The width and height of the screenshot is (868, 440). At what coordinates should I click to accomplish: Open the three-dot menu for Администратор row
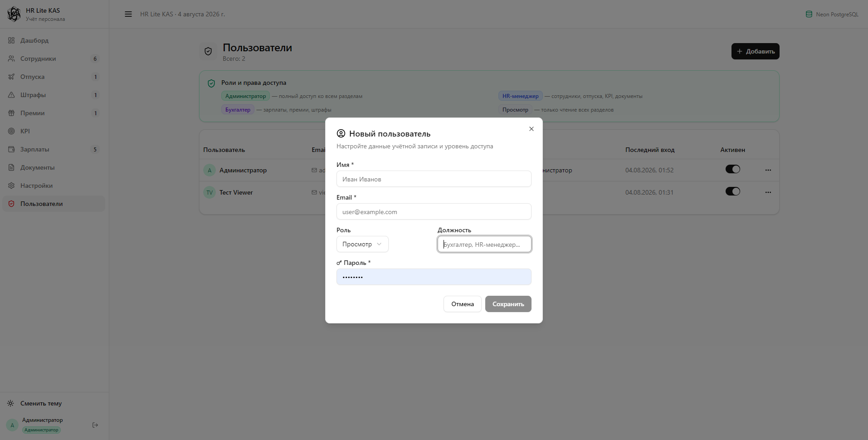[768, 170]
